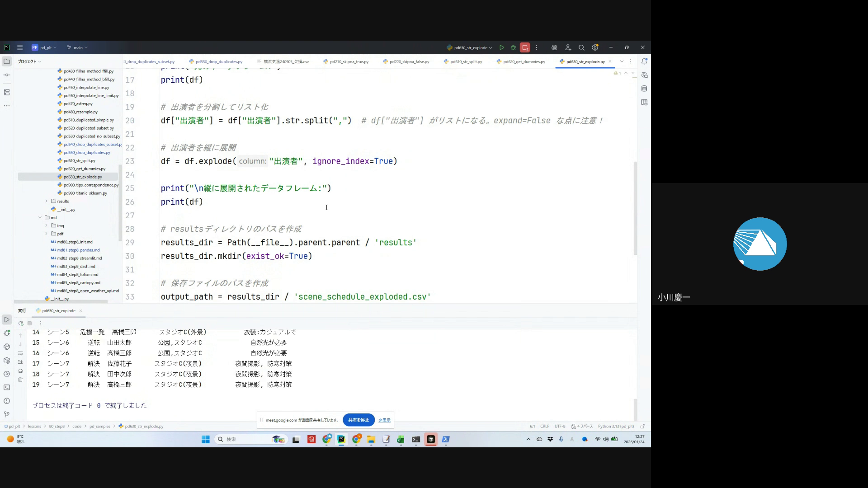Open the Git version control tool window

pos(7,414)
